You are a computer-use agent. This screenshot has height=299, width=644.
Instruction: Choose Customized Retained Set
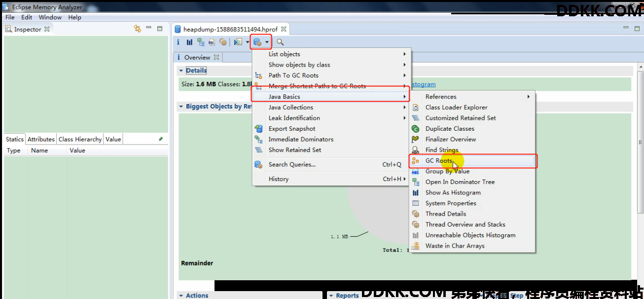[x=472, y=118]
